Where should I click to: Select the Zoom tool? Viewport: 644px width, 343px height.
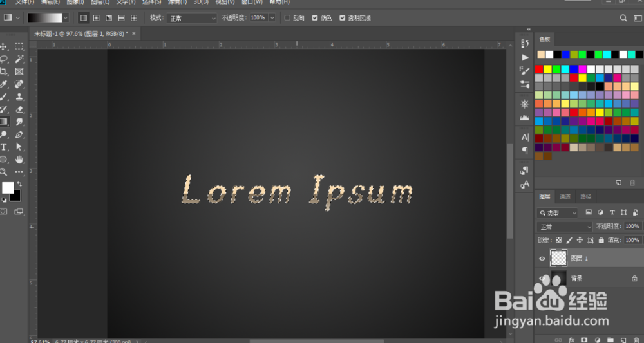(x=4, y=172)
